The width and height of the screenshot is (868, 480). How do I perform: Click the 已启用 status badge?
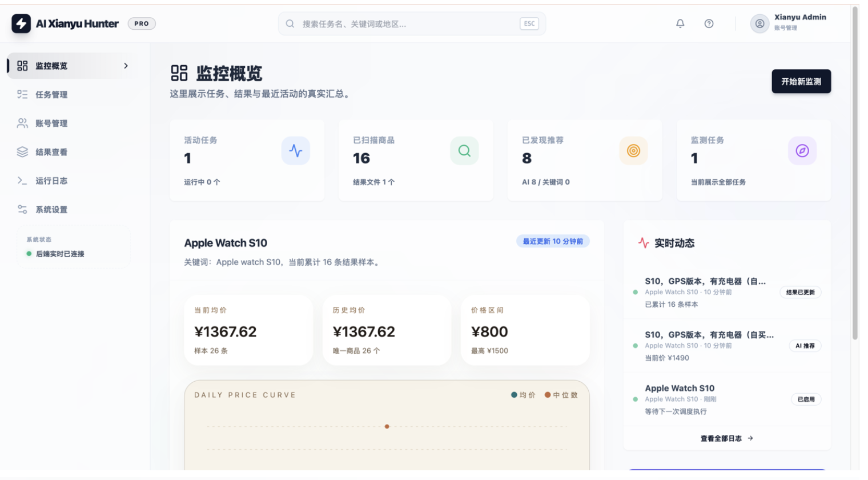click(x=806, y=399)
